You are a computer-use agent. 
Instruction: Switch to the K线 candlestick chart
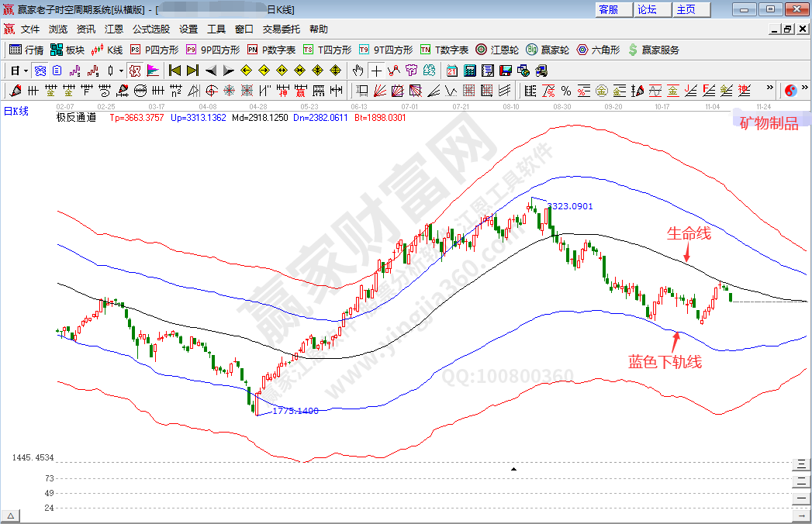click(108, 50)
